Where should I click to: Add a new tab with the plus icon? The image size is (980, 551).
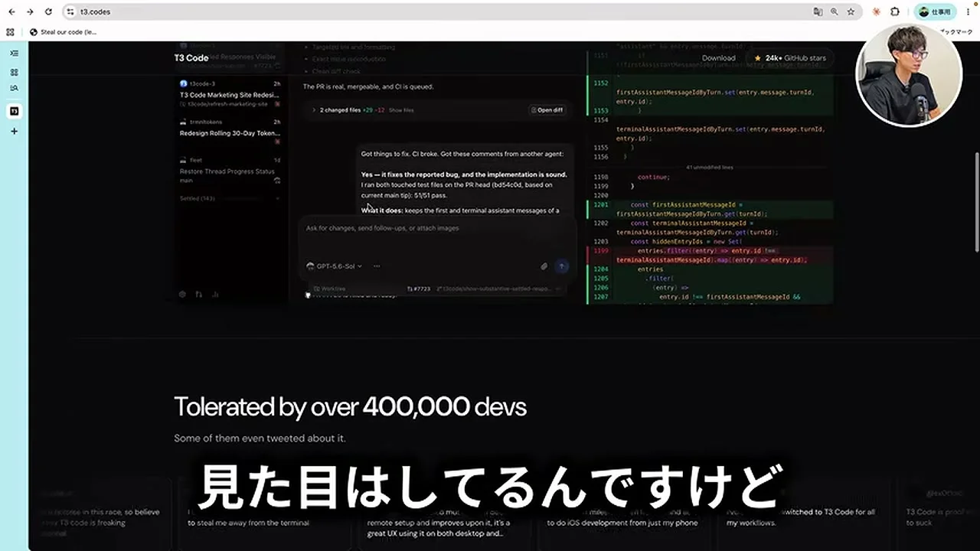pyautogui.click(x=14, y=131)
